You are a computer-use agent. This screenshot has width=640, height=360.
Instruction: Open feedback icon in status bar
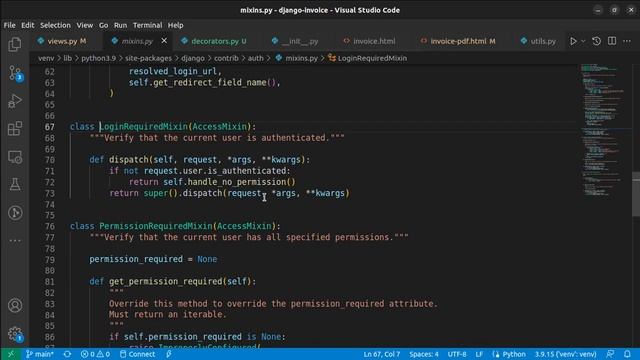[x=610, y=354]
